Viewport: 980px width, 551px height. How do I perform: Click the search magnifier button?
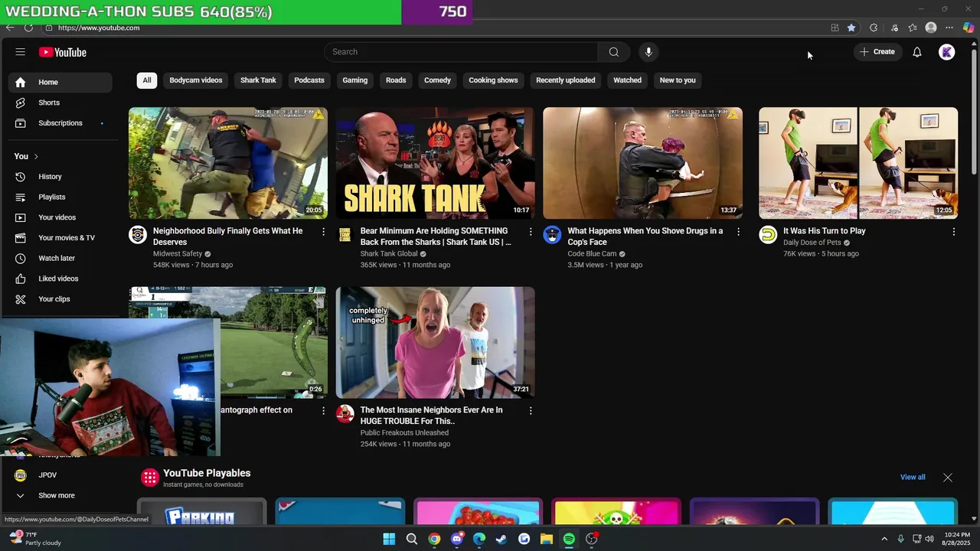click(x=613, y=52)
